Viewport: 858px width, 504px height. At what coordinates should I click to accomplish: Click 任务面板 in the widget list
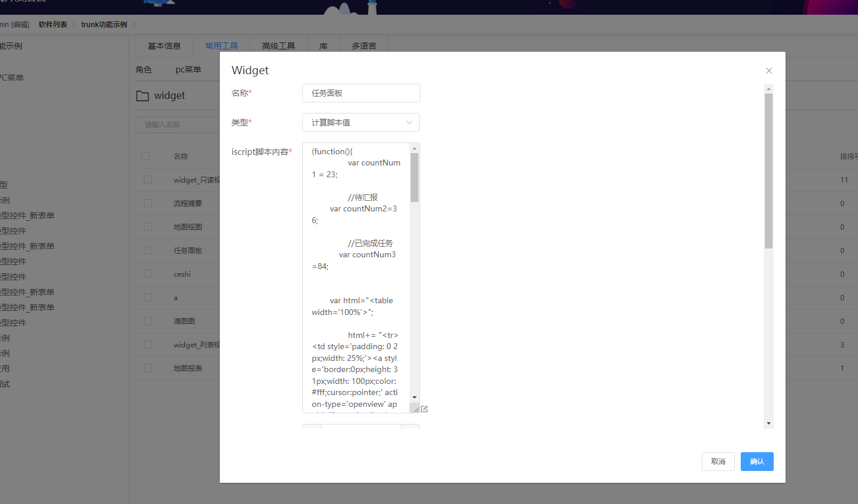[188, 250]
